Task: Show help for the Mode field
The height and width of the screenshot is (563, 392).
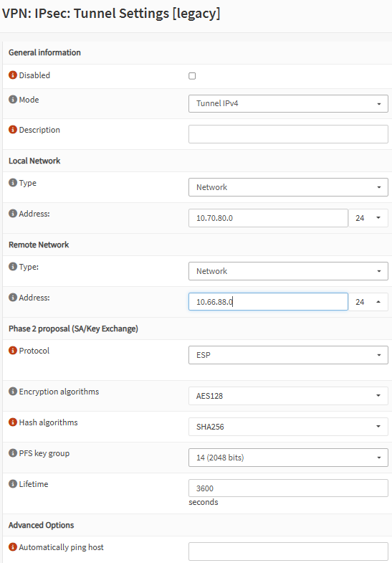Action: pos(13,100)
